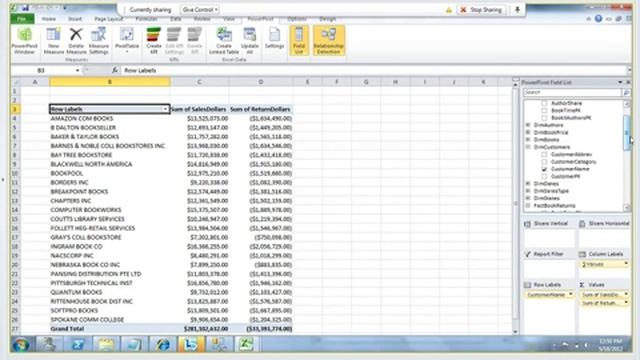The image size is (640, 360).
Task: Select the Grand Total label cell
Action: [x=109, y=329]
